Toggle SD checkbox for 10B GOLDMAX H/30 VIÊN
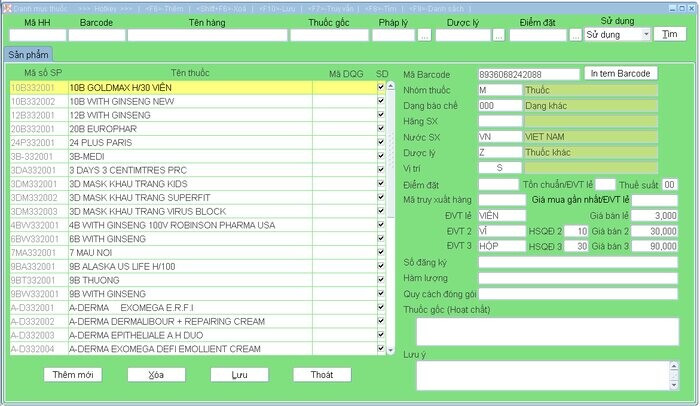Screen dimensions: 700x406 (x=380, y=87)
